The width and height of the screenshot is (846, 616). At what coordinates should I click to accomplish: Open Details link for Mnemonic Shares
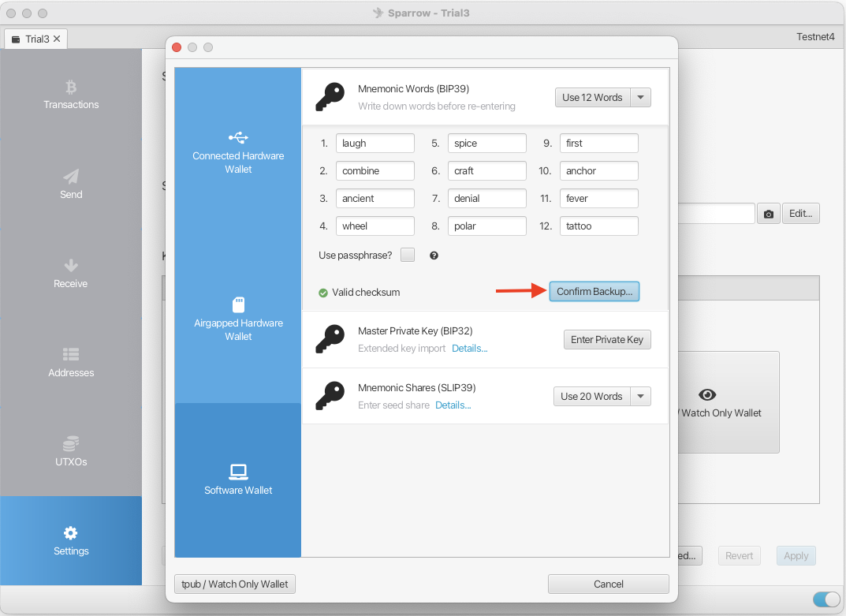[453, 405]
